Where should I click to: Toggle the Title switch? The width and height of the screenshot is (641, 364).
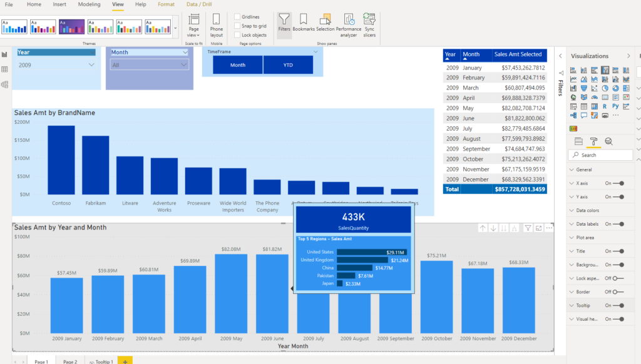point(620,251)
